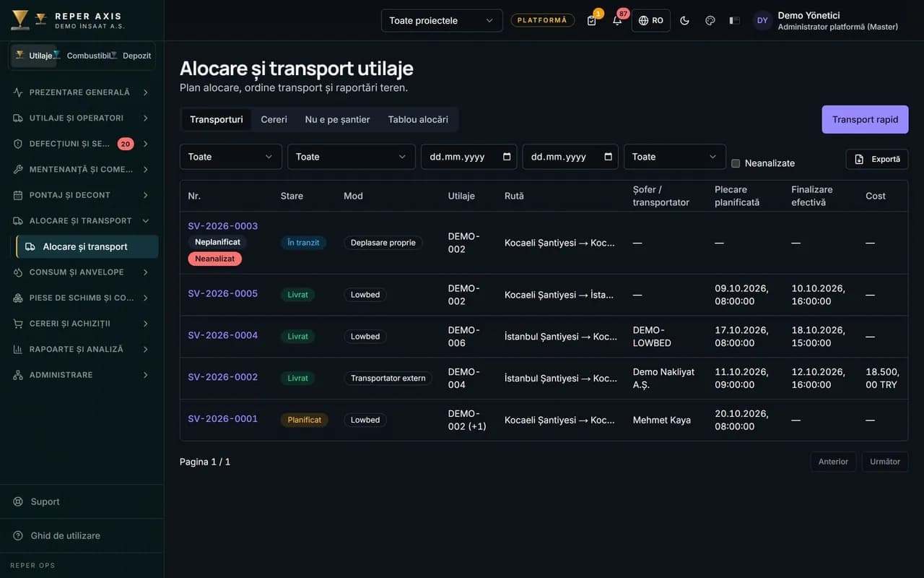The width and height of the screenshot is (924, 578).
Task: Open the Toate dropdown beside Neanalizate
Action: click(674, 157)
